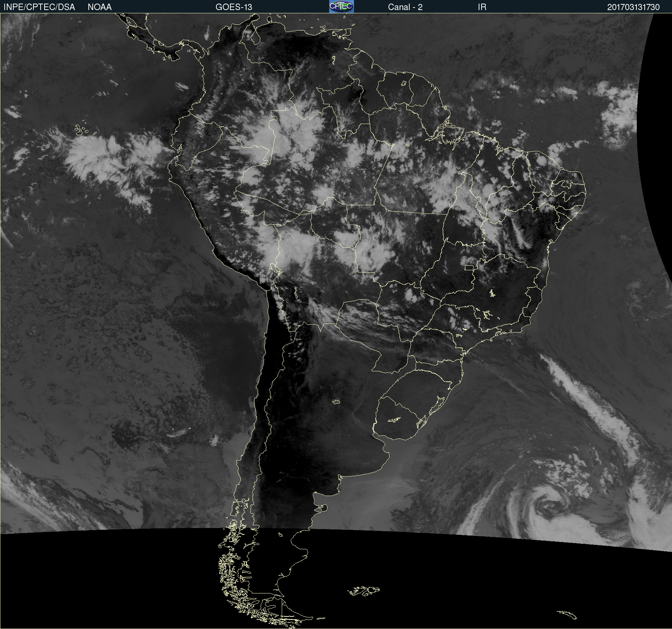Screen dimensions: 672x629
Task: Select the INPE/CPTEC/DSA header text
Action: pyautogui.click(x=39, y=7)
